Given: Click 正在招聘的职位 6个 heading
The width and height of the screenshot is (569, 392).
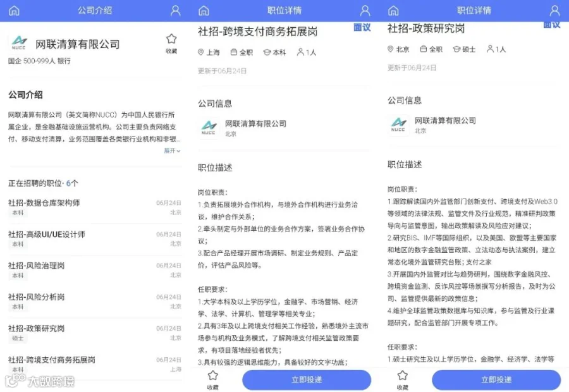Looking at the screenshot, I should (x=43, y=183).
